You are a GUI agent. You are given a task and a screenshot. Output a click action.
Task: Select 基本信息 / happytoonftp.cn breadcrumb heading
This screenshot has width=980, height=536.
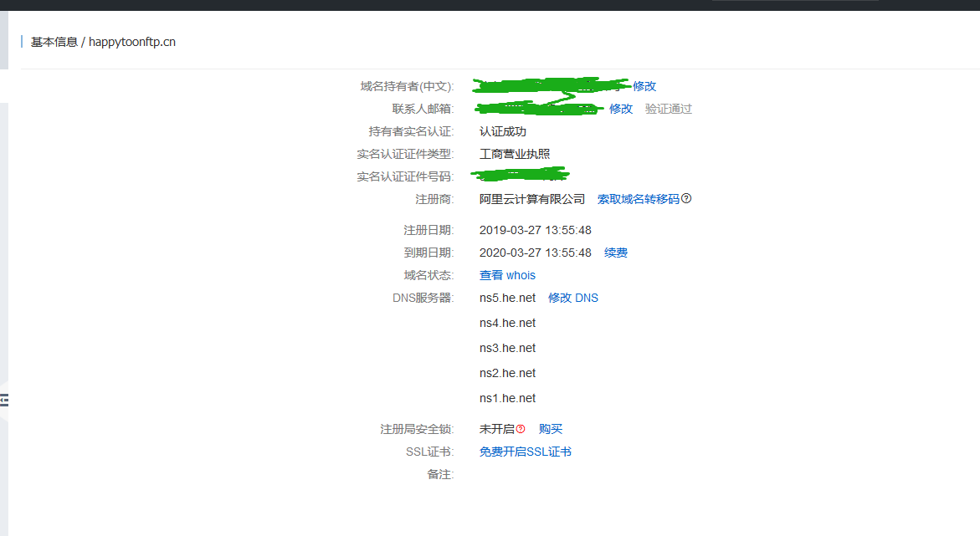tap(103, 42)
